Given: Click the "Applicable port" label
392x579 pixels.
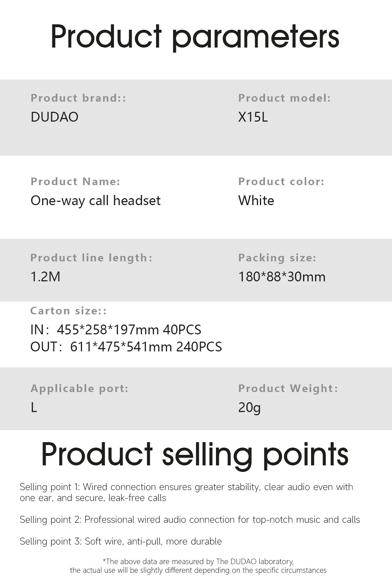Looking at the screenshot, I should click(79, 388).
